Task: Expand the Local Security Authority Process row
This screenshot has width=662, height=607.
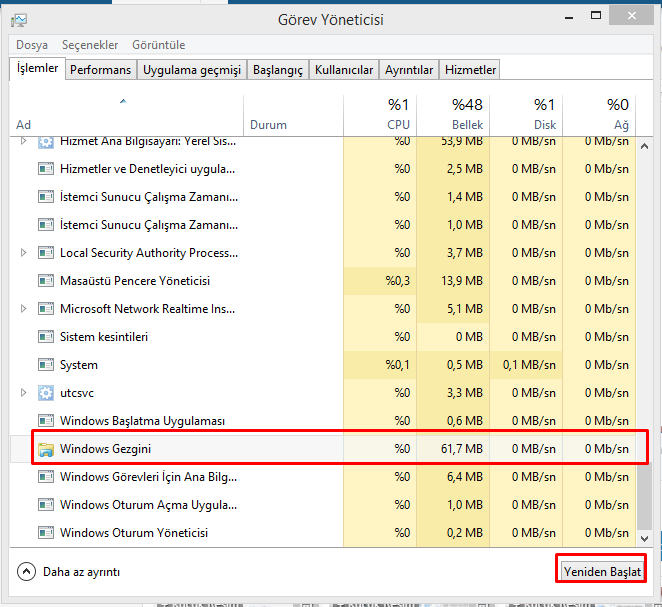Action: (23, 253)
